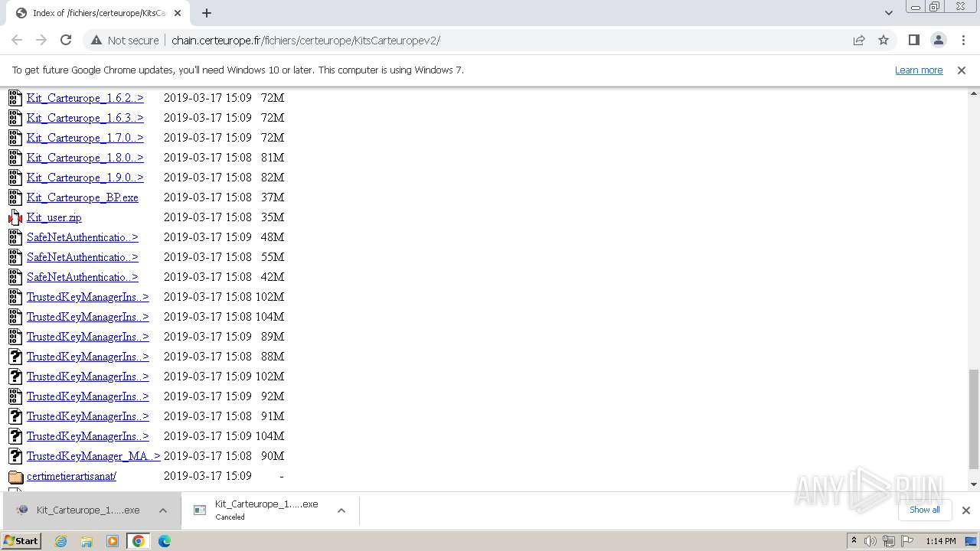
Task: Show hidden tray icons arrow
Action: (854, 541)
